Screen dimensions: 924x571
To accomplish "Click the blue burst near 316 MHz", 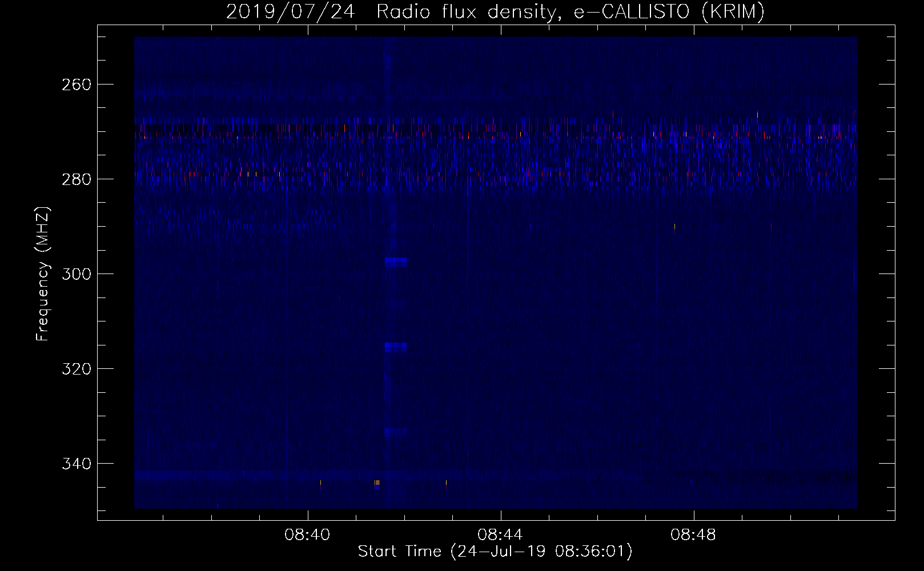I will [x=396, y=347].
